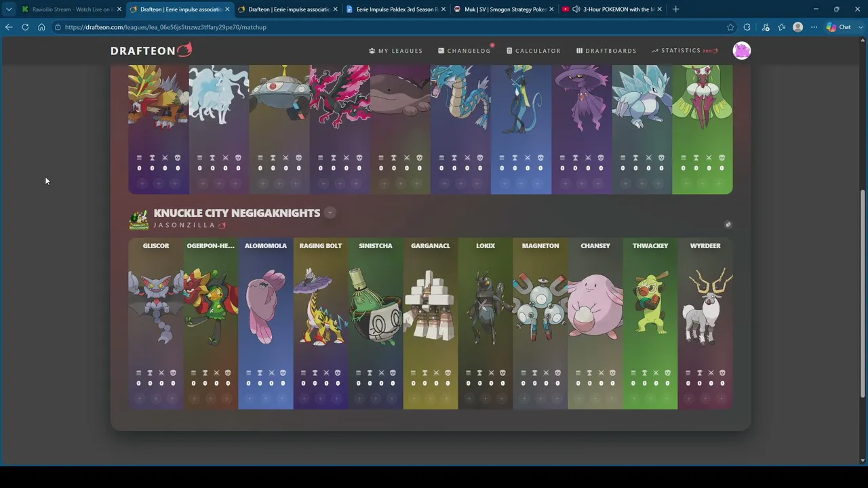
Task: Select the Sinistcha card artwork
Action: [x=376, y=308]
